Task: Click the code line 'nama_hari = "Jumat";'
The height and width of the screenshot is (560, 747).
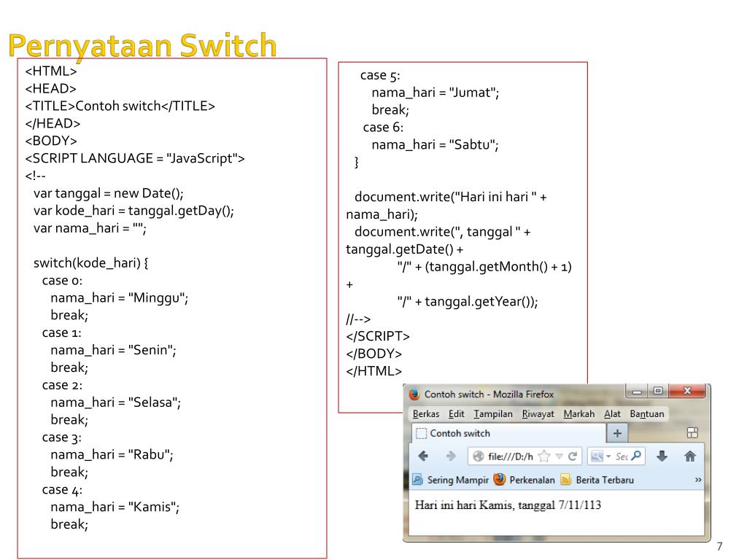Action: pyautogui.click(x=435, y=93)
